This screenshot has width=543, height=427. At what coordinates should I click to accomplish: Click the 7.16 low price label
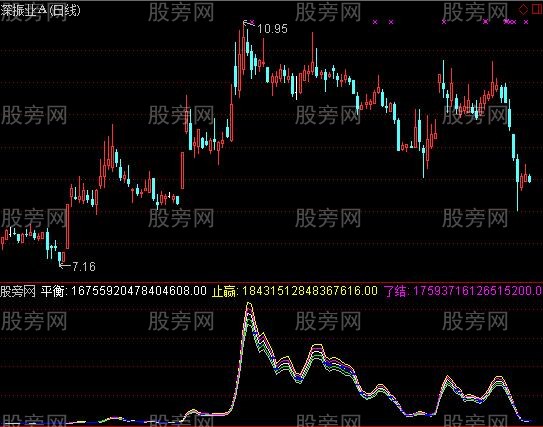click(x=84, y=267)
